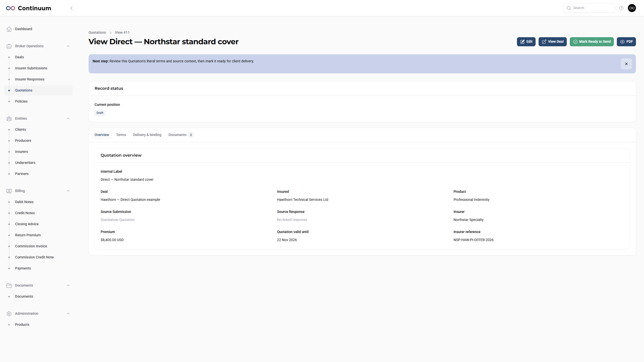
Task: Go to Quotations breadcrumb link
Action: [97, 32]
